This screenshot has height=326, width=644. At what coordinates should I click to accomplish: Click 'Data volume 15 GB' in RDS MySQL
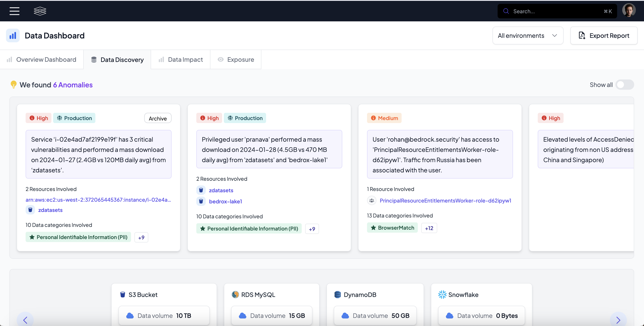click(x=272, y=316)
